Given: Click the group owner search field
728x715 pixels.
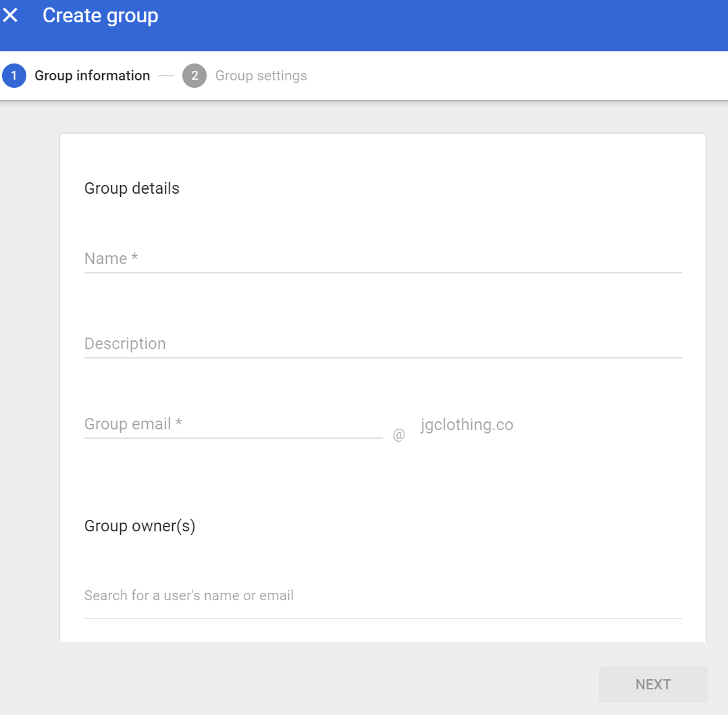Looking at the screenshot, I should (x=382, y=595).
